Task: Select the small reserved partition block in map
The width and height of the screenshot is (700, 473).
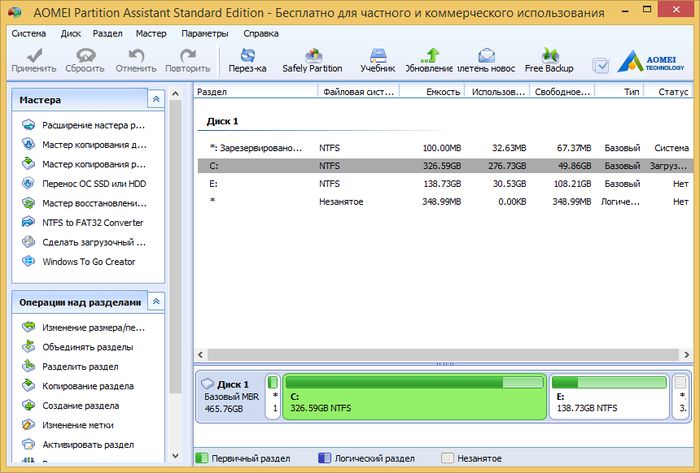Action: point(273,396)
